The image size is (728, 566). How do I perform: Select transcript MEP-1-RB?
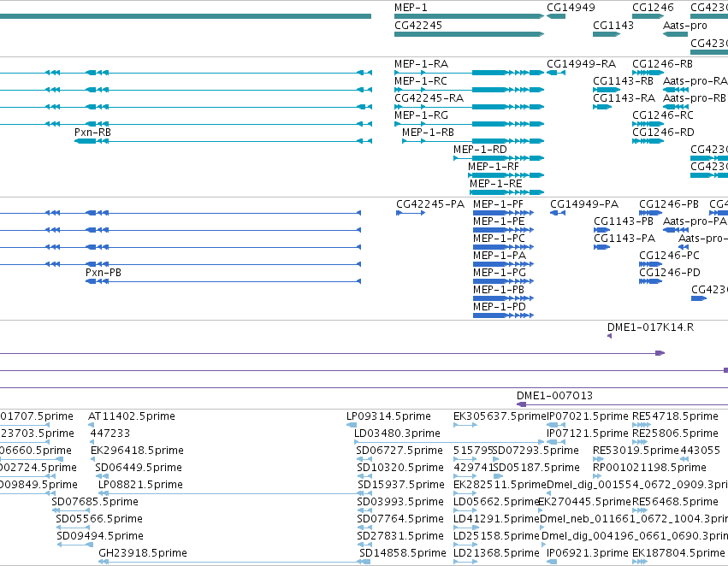pyautogui.click(x=428, y=133)
